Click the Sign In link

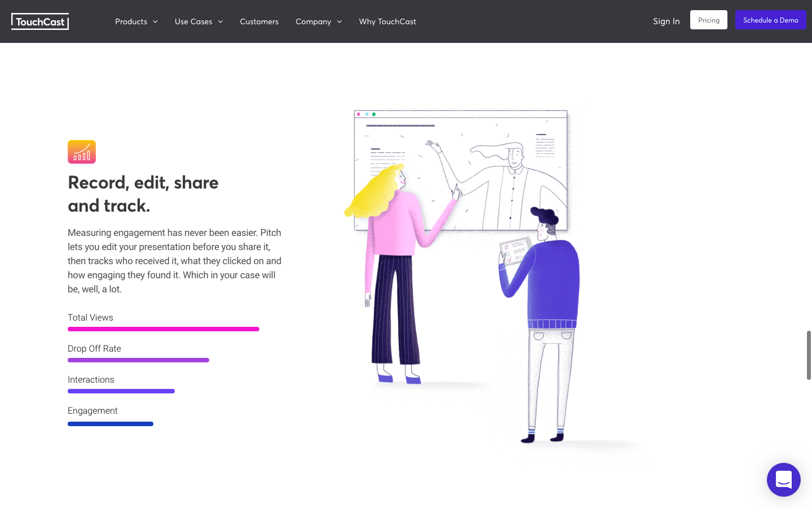click(x=667, y=21)
